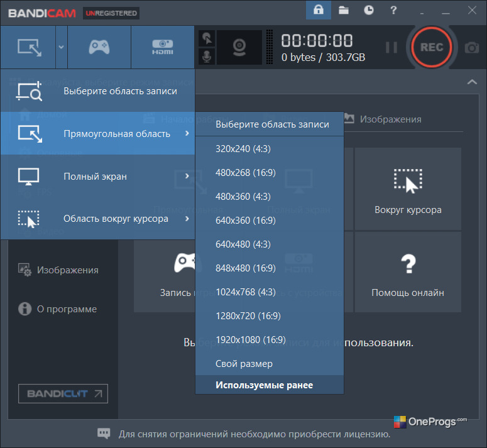Screen dimensions: 487x448
Task: Select the screen recording mode icon
Action: (28, 47)
